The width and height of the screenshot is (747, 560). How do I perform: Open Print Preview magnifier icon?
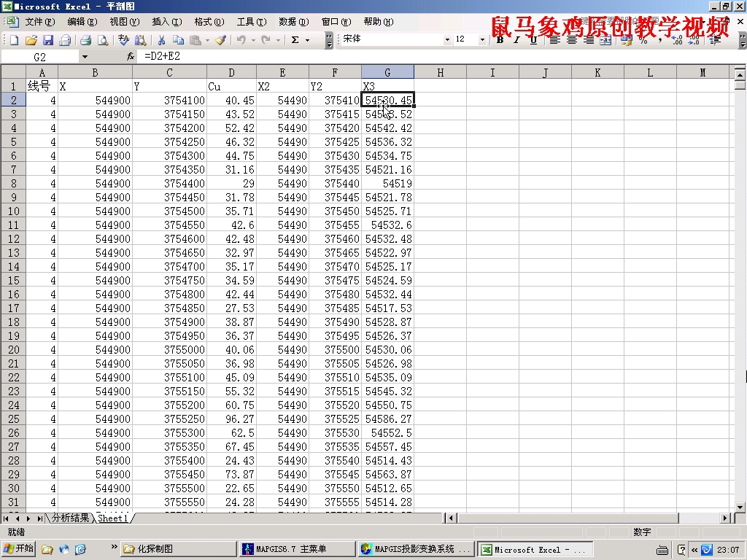click(x=102, y=41)
